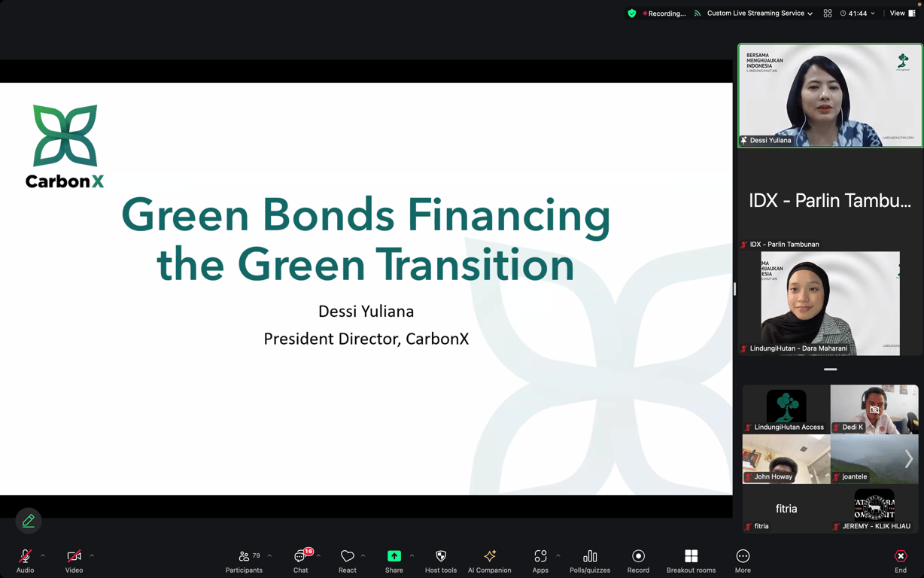Unmute microphone with the Audio button

coord(25,561)
